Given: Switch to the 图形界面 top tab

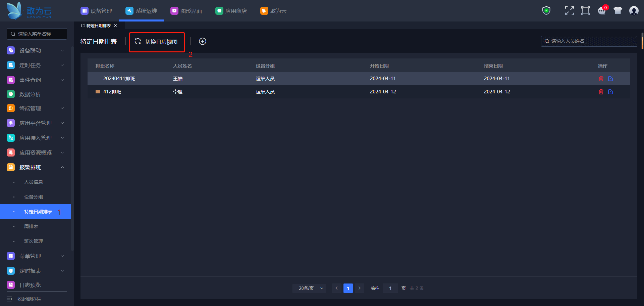Looking at the screenshot, I should [186, 11].
